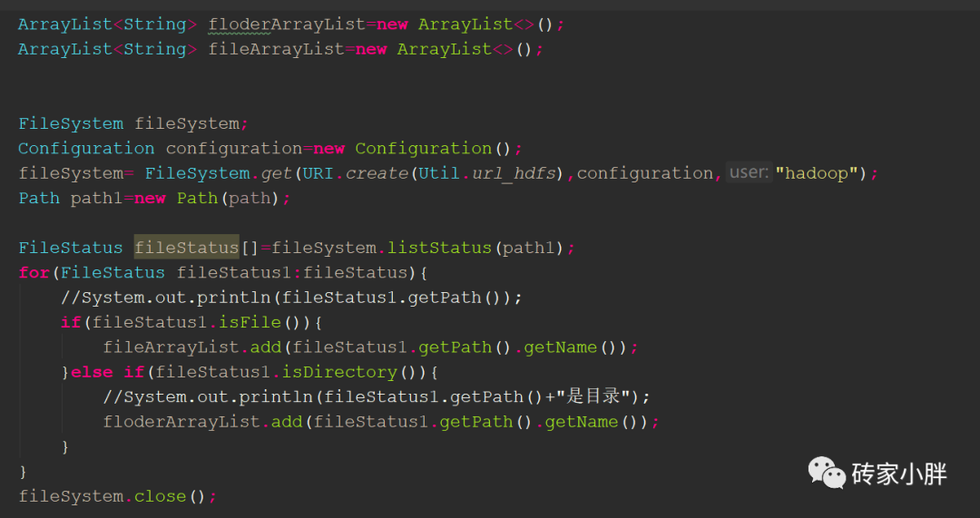Click the highlighted fileStatus array variable
This screenshot has width=980, height=518.
click(x=187, y=248)
